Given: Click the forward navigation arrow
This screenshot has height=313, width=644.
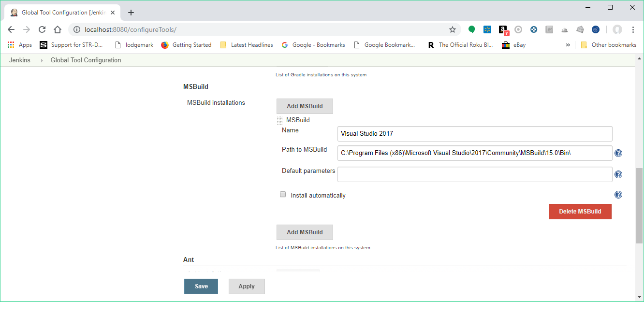Looking at the screenshot, I should 27,29.
